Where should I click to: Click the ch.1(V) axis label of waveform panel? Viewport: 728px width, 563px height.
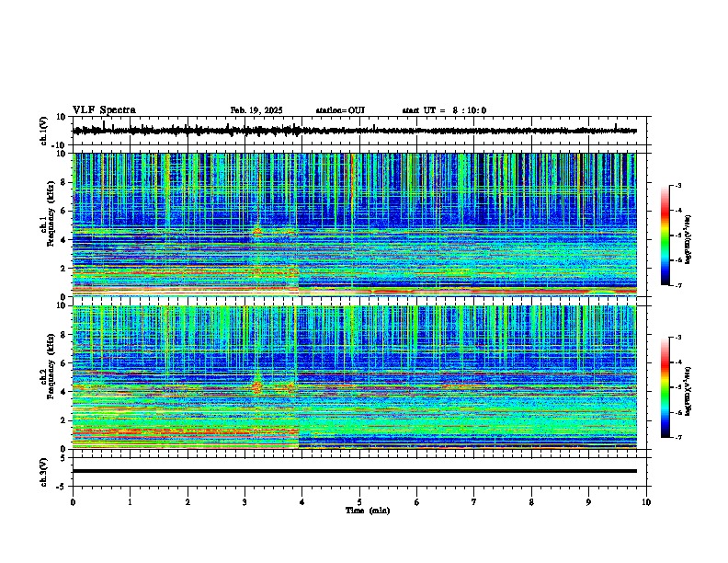tap(44, 131)
